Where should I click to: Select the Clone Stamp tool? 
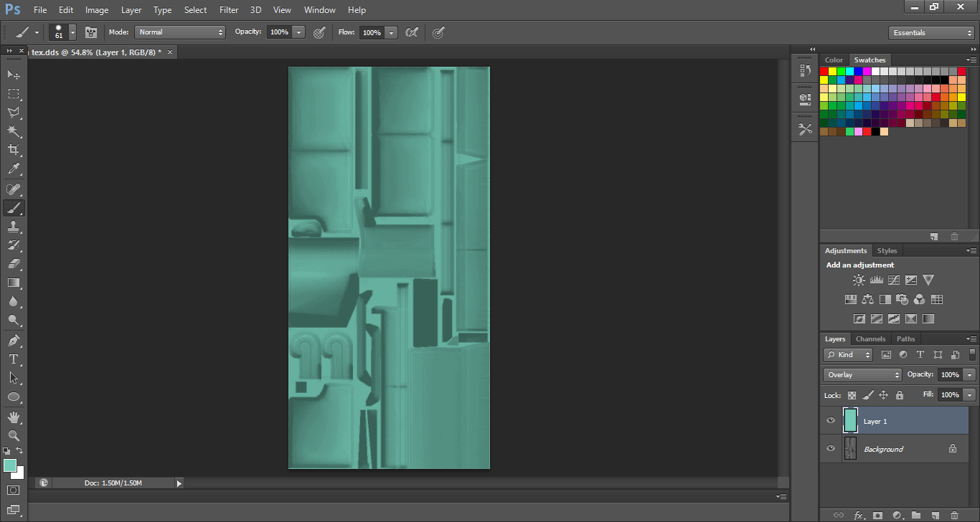[x=14, y=227]
